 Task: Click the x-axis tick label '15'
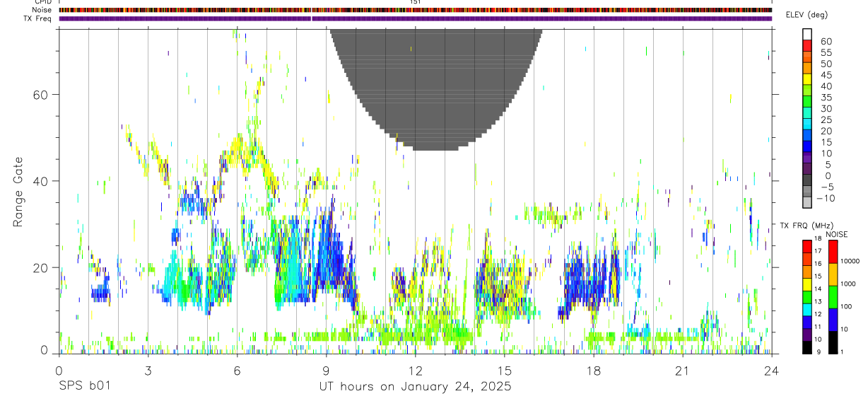pyautogui.click(x=505, y=371)
